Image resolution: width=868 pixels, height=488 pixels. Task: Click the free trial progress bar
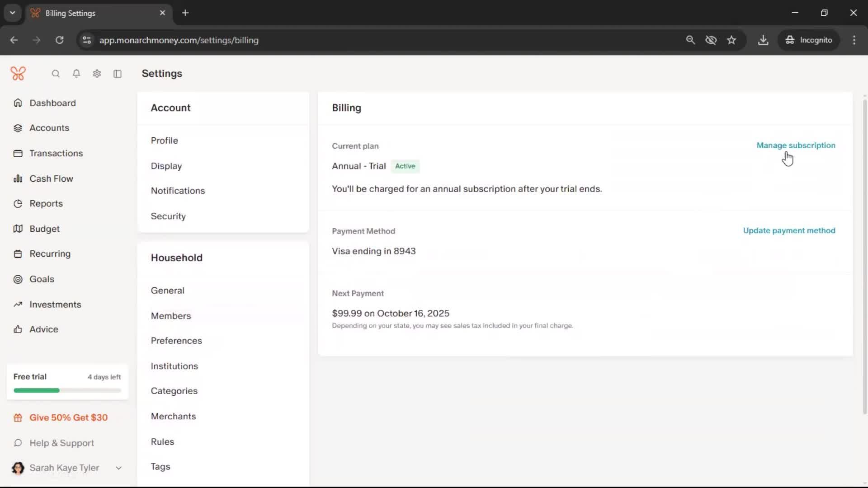click(x=67, y=390)
